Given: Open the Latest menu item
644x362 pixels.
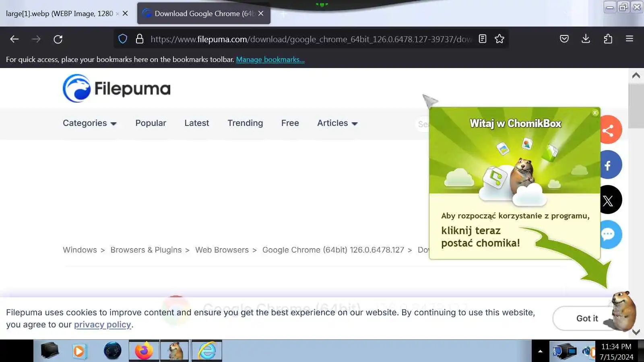Looking at the screenshot, I should [x=196, y=123].
